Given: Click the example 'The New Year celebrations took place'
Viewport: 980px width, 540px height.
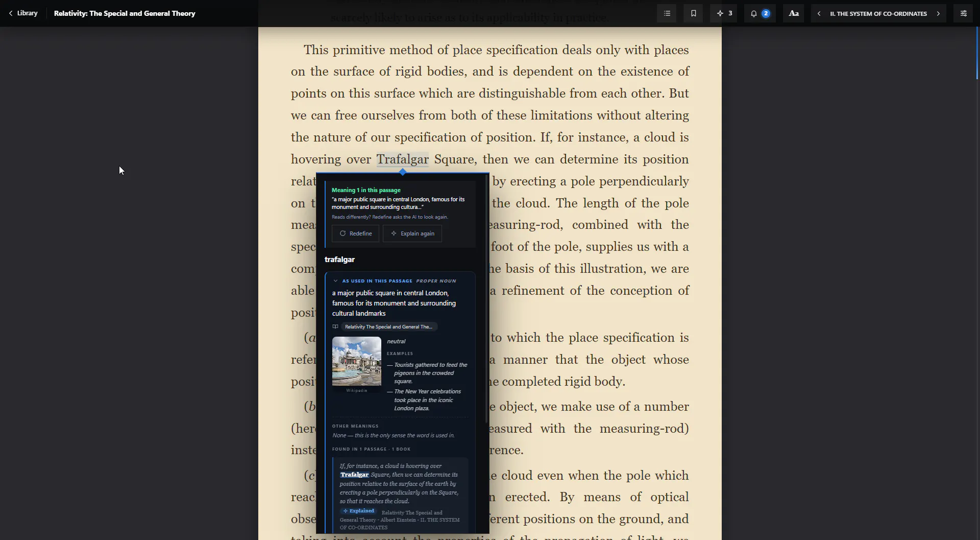Looking at the screenshot, I should (x=428, y=400).
